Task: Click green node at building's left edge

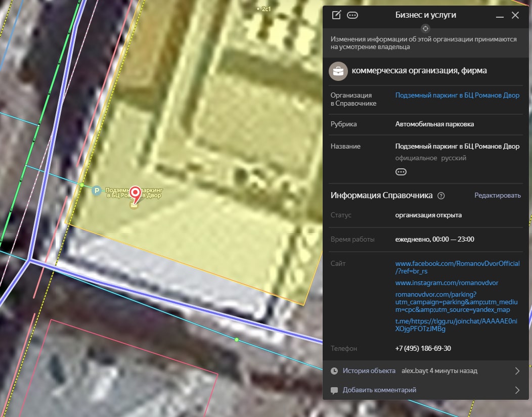Action: pos(82,185)
